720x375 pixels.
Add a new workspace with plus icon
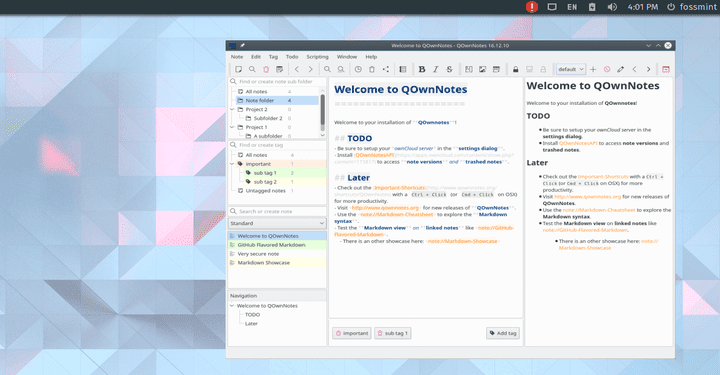[x=593, y=69]
